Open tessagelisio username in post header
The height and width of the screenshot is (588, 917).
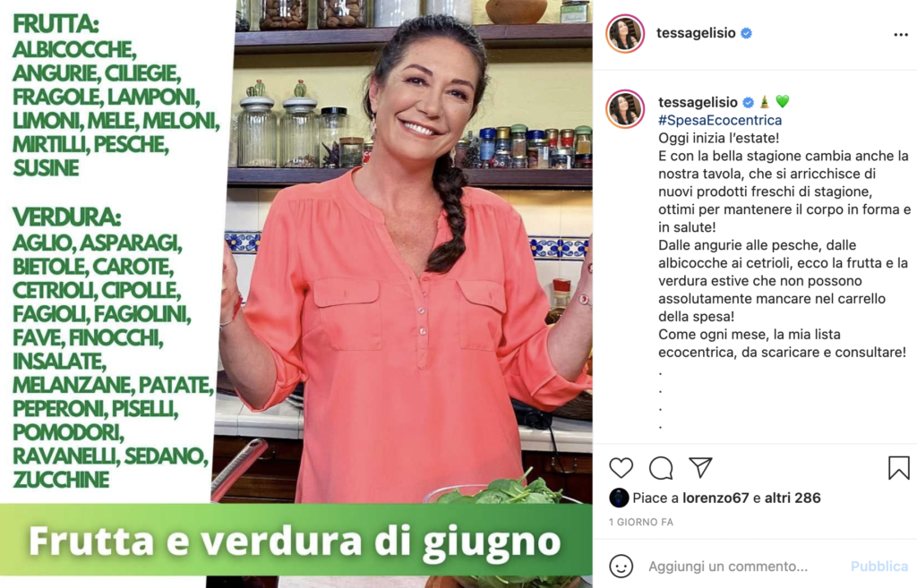[696, 33]
